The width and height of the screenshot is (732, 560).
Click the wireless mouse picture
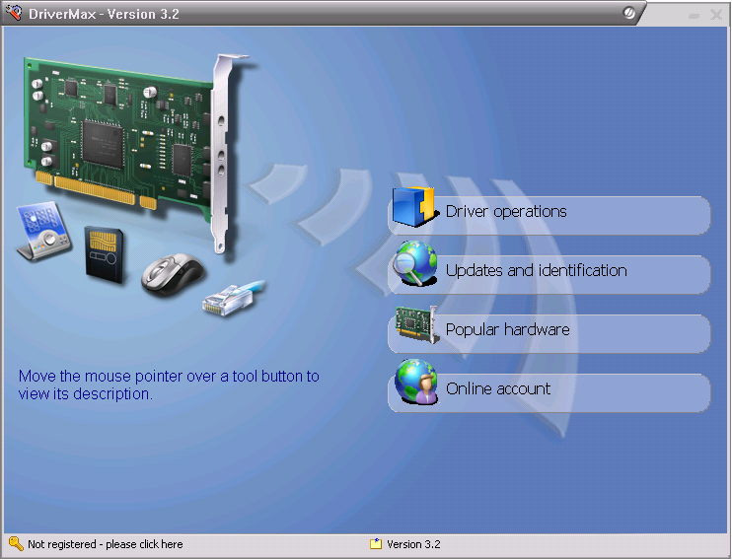(173, 274)
